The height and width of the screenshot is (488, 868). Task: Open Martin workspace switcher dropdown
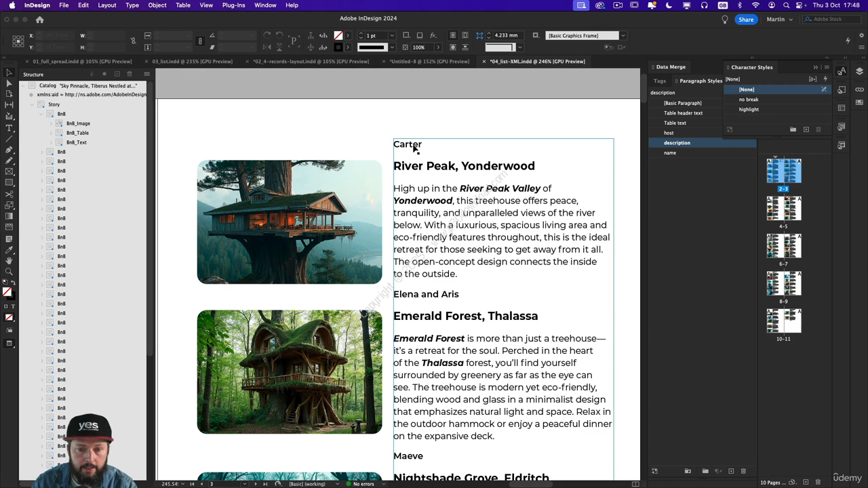779,20
